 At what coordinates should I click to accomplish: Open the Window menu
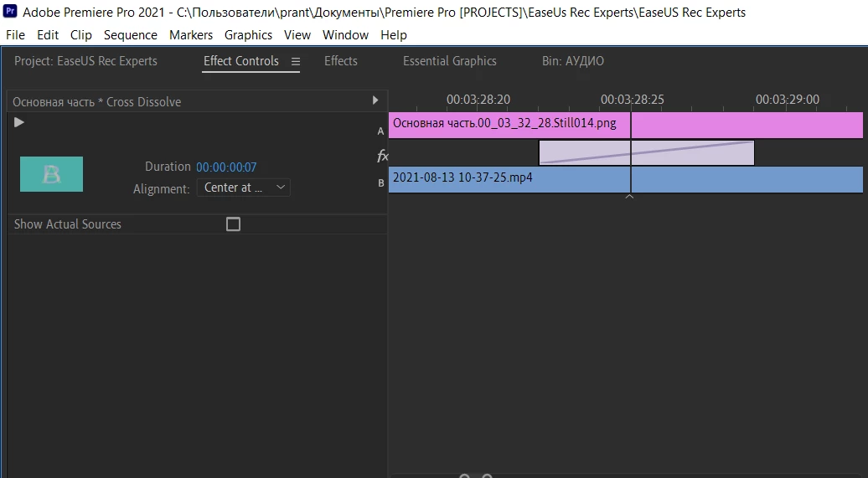345,35
